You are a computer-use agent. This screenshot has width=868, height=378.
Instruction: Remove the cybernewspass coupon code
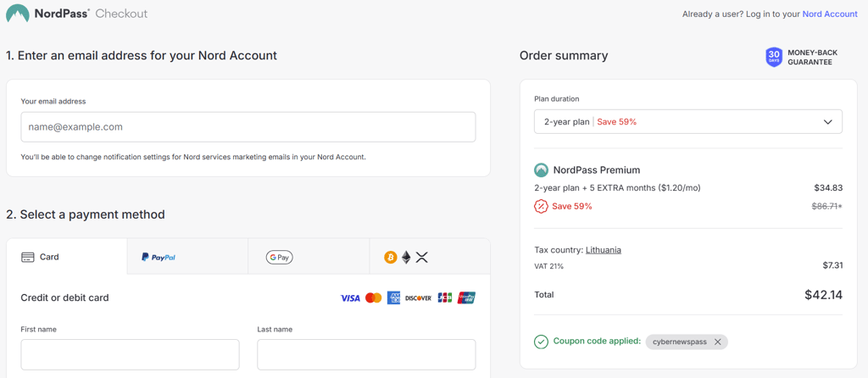(717, 342)
